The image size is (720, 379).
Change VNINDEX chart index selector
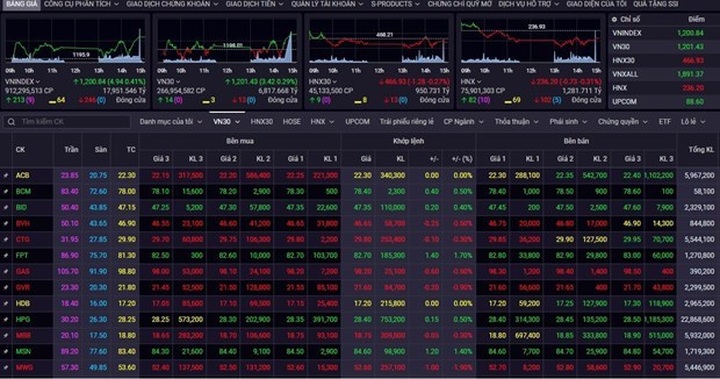point(22,82)
